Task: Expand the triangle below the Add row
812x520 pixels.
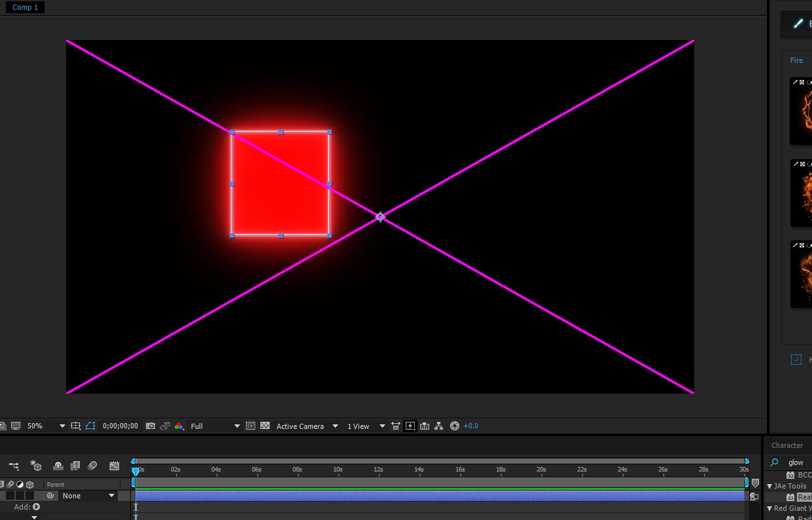Action: (35, 517)
